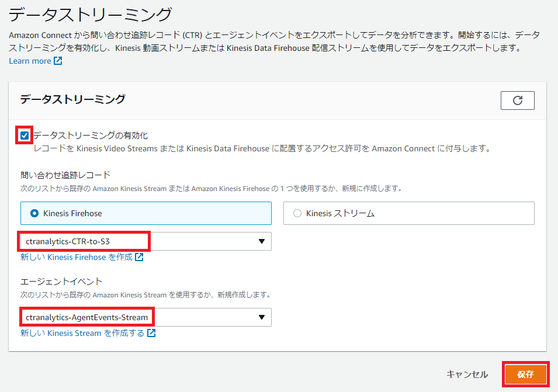The width and height of the screenshot is (558, 392).
Task: Open 新しい Kinesis Stream を作成する link
Action: point(88,333)
